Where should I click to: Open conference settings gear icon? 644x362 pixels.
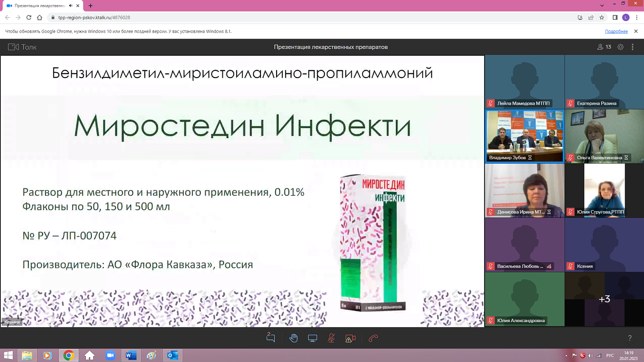point(620,47)
